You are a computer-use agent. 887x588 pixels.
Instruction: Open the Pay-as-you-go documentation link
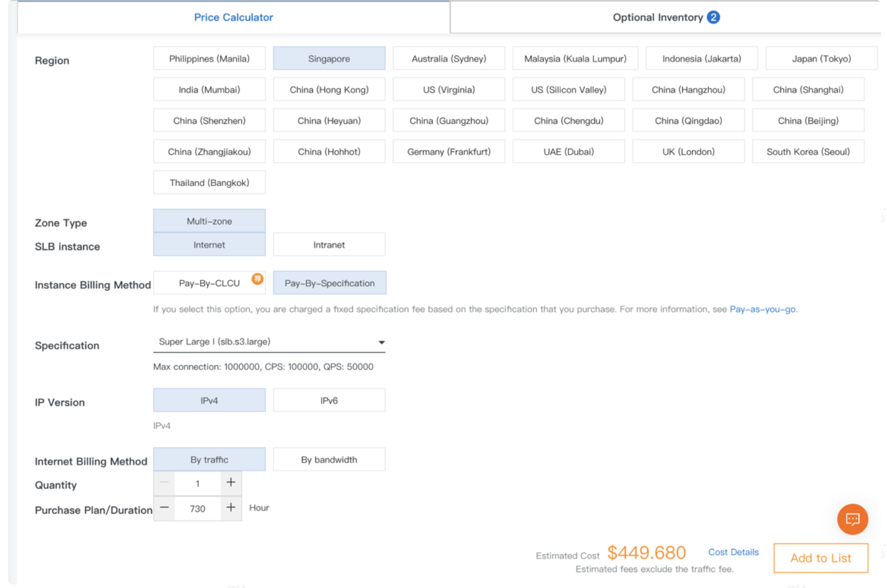[x=762, y=309]
